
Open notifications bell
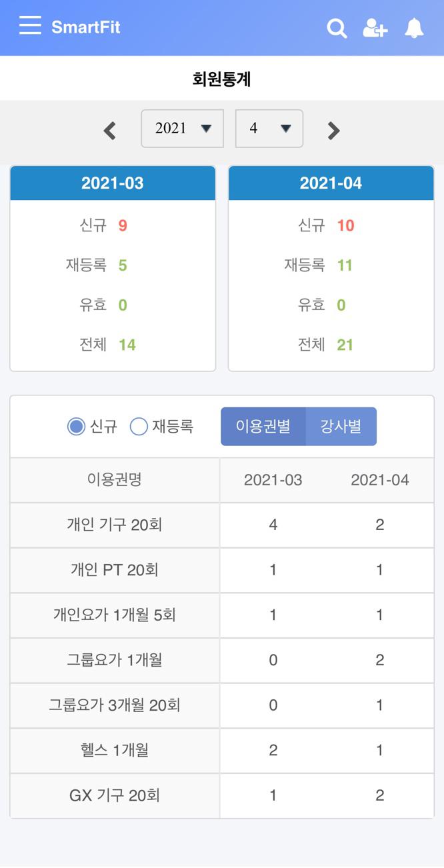[414, 28]
